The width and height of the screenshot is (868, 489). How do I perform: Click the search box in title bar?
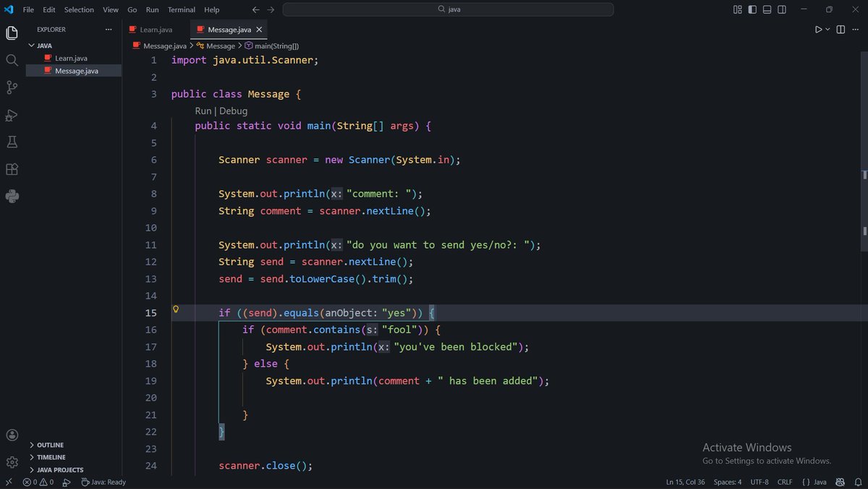click(x=448, y=9)
